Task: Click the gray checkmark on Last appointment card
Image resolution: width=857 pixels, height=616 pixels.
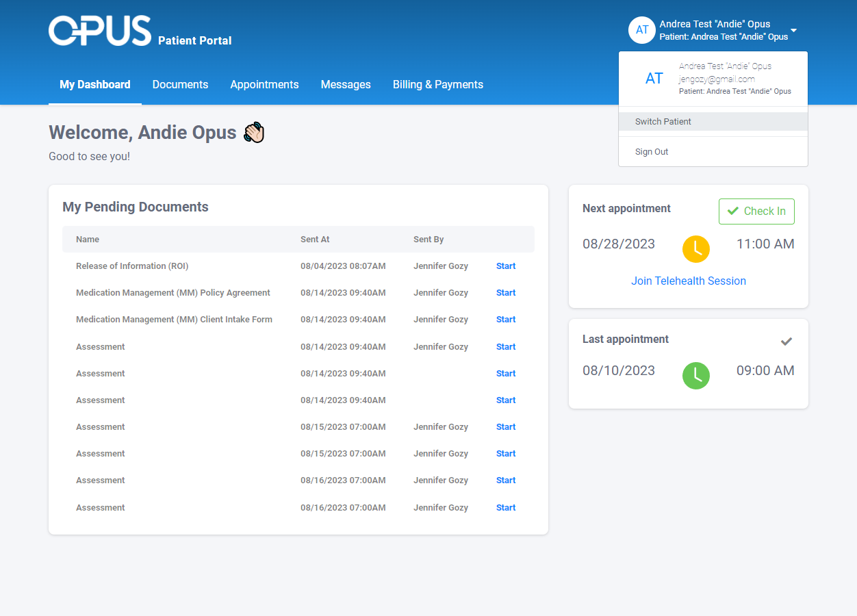Action: coord(786,342)
